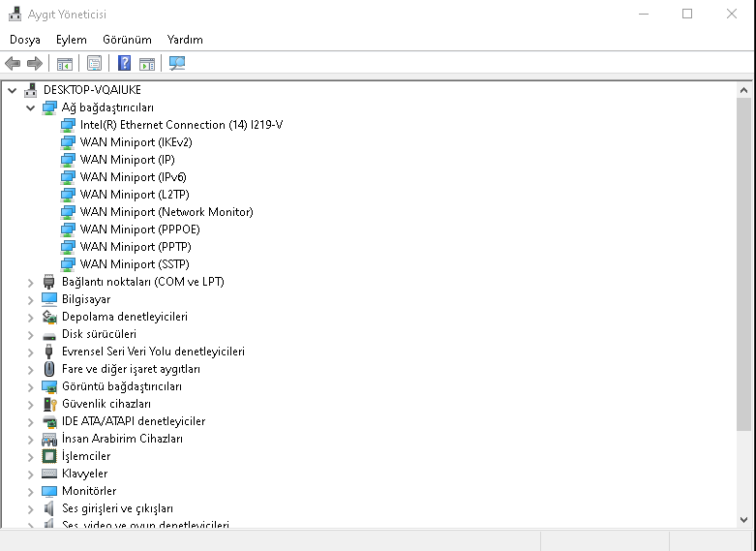Click the Klavyeler keyboard icon
The image size is (756, 551).
click(x=49, y=474)
